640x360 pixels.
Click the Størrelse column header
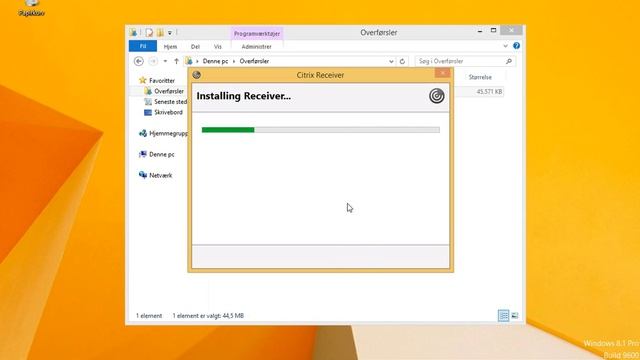coord(480,77)
